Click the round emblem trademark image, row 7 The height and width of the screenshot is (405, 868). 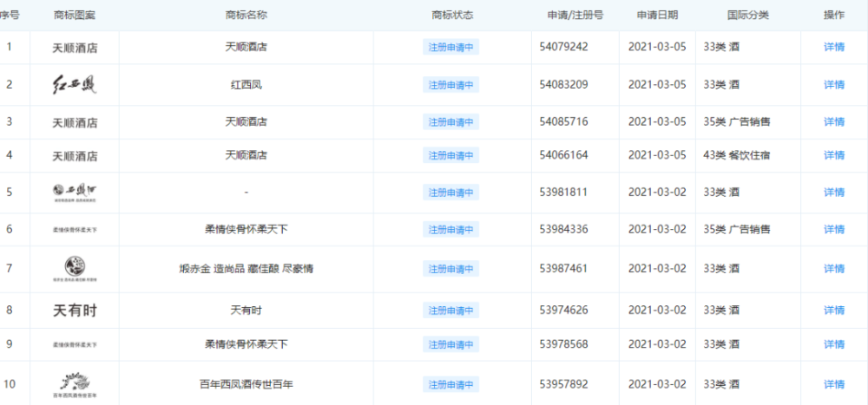pyautogui.click(x=75, y=269)
